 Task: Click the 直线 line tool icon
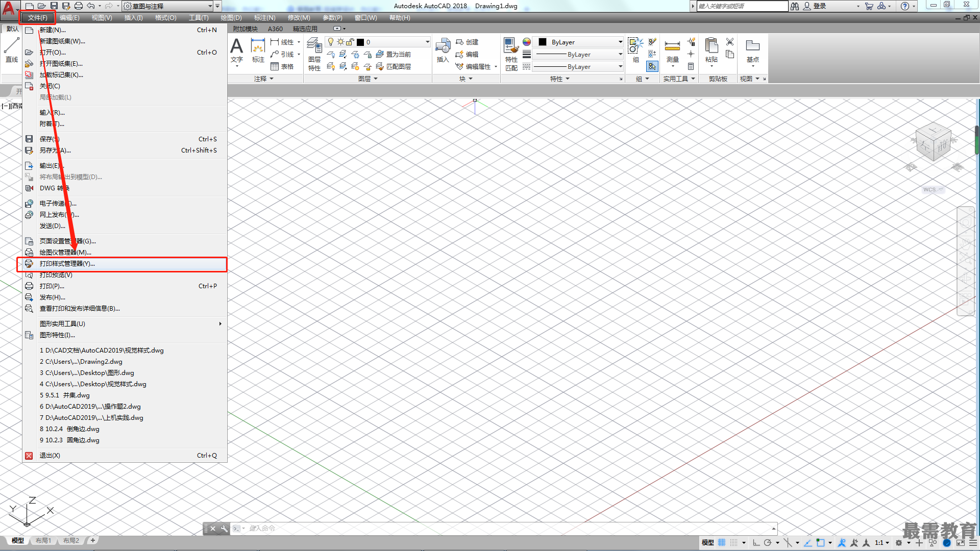point(12,49)
